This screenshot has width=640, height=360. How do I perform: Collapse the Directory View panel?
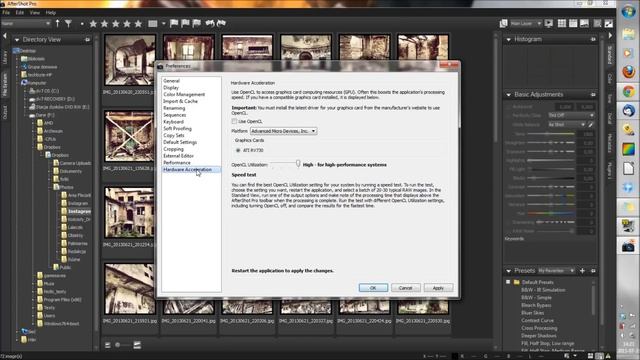click(x=17, y=40)
